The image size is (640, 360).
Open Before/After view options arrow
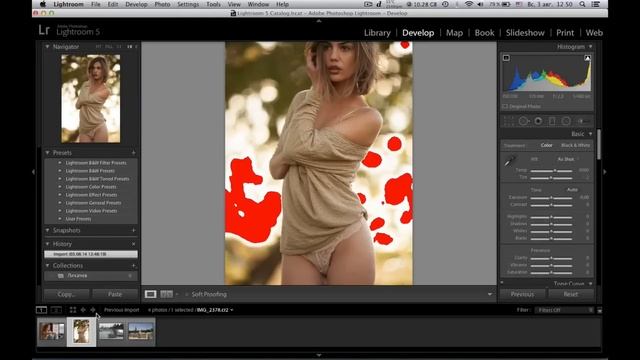tap(177, 294)
